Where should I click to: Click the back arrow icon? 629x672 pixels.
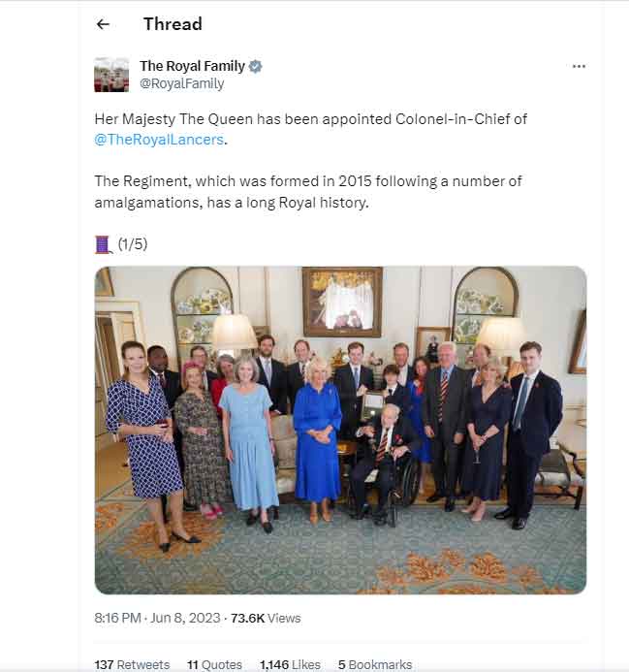click(x=104, y=24)
